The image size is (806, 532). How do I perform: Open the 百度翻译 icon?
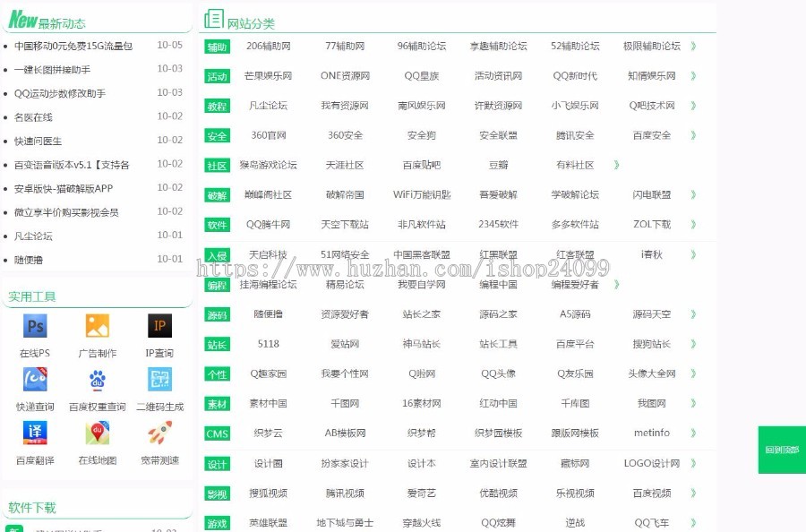coord(35,433)
